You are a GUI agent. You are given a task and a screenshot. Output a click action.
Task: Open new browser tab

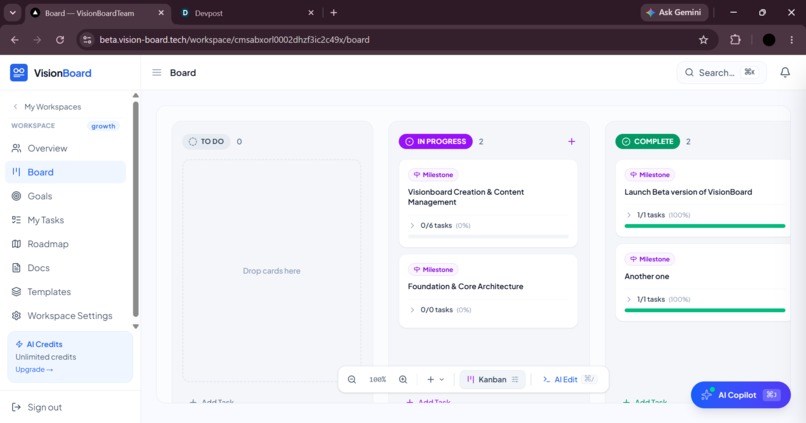point(334,12)
